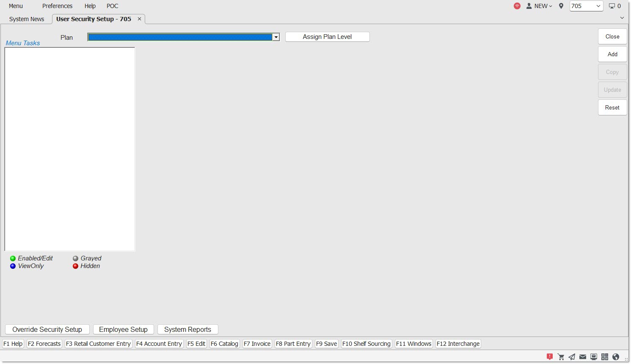Switch to the System News tab
This screenshot has height=364, width=631.
pos(27,19)
